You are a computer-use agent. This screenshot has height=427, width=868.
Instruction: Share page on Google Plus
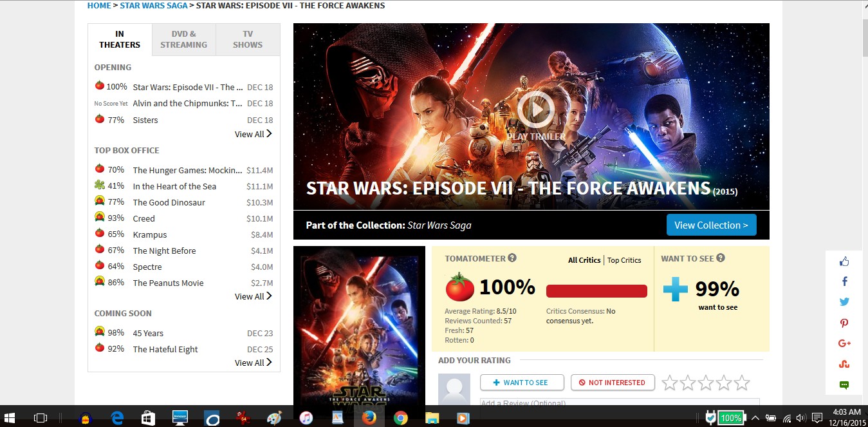845,344
